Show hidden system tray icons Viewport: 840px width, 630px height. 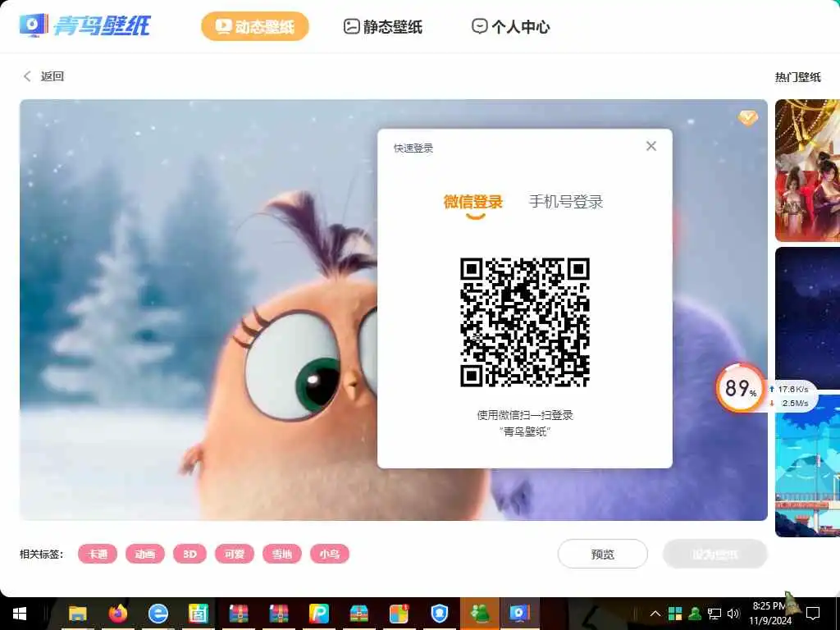point(655,614)
